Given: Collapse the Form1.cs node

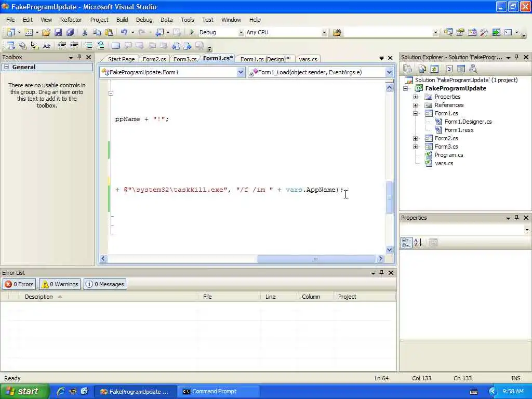Looking at the screenshot, I should point(415,113).
